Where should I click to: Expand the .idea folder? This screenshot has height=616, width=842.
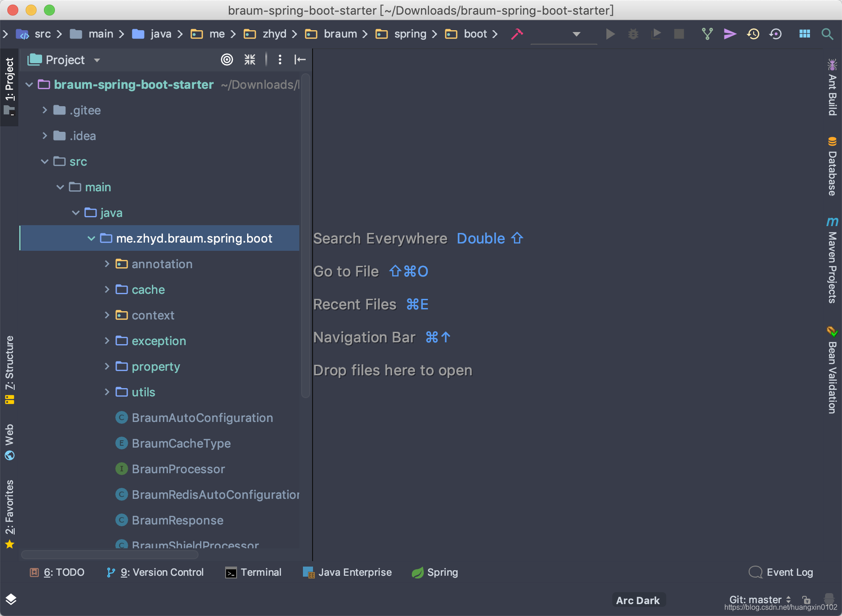(x=44, y=136)
